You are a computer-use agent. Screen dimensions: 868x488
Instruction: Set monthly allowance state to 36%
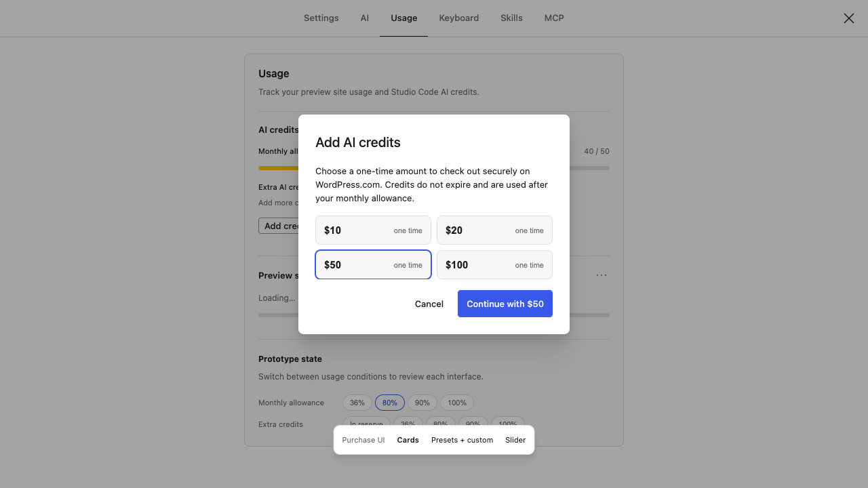[357, 403]
